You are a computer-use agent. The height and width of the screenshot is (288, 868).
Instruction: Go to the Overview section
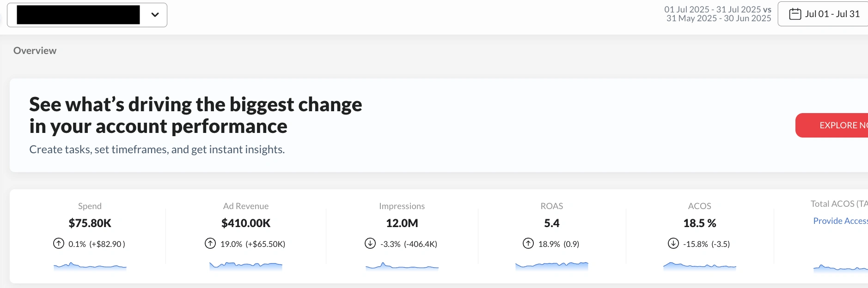35,51
